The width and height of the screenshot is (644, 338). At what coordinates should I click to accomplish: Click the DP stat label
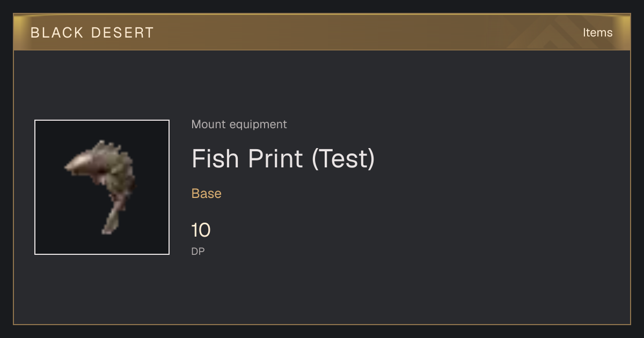tap(198, 251)
